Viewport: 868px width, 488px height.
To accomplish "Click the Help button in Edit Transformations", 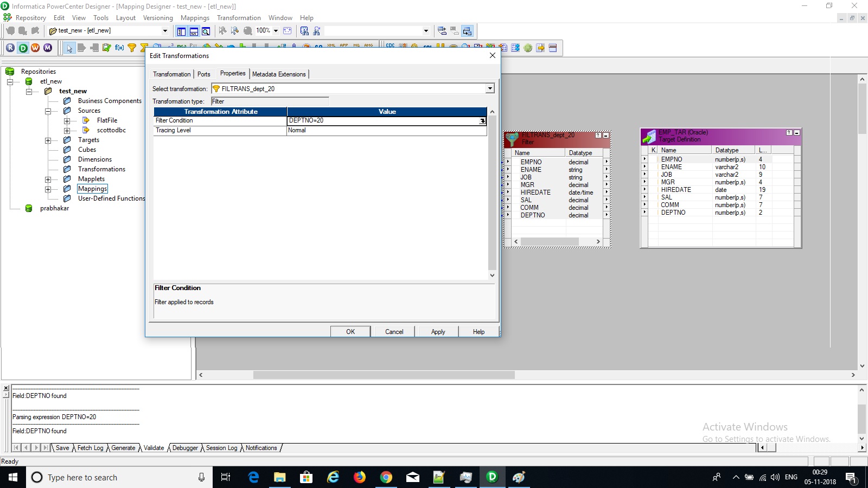I will point(478,331).
